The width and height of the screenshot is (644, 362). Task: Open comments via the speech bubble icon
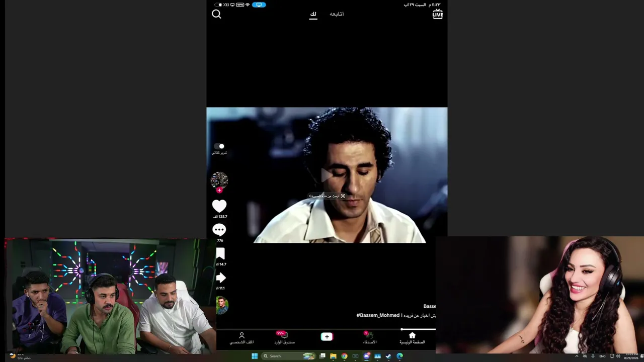click(219, 230)
